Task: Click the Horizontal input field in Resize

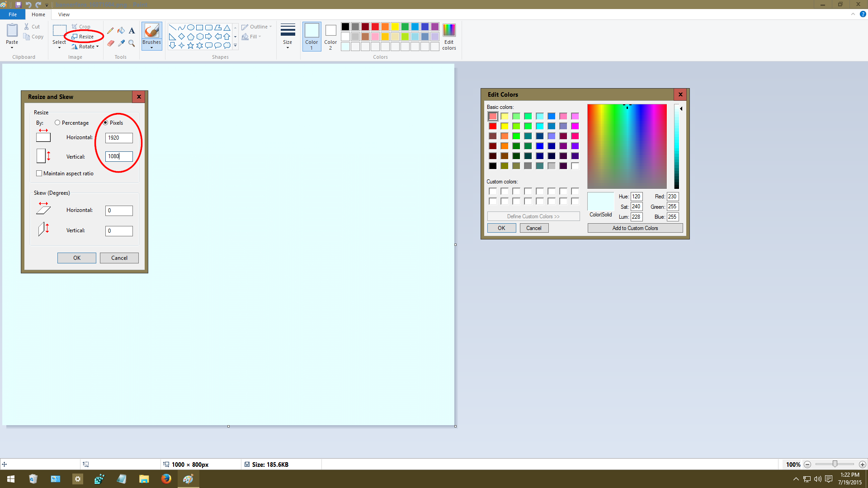Action: pyautogui.click(x=118, y=137)
